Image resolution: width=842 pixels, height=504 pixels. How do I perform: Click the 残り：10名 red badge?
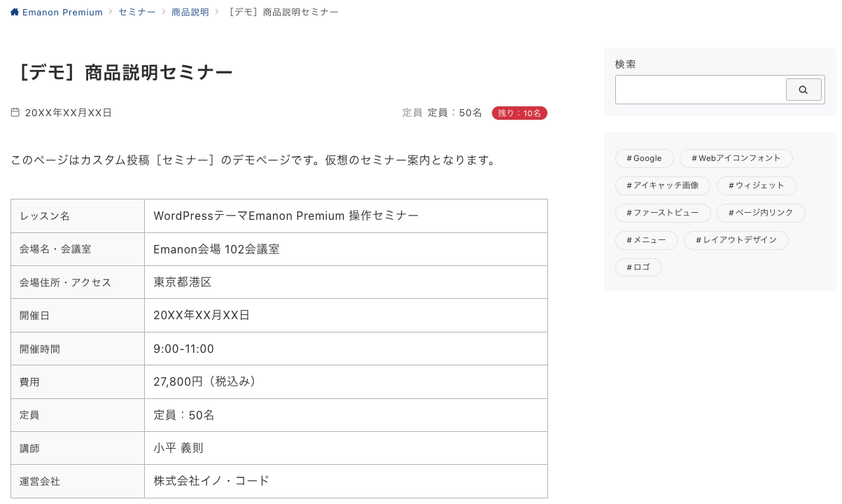point(519,113)
